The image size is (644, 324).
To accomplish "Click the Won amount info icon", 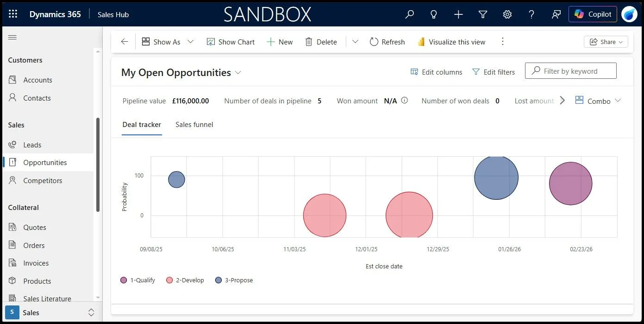I will [405, 100].
